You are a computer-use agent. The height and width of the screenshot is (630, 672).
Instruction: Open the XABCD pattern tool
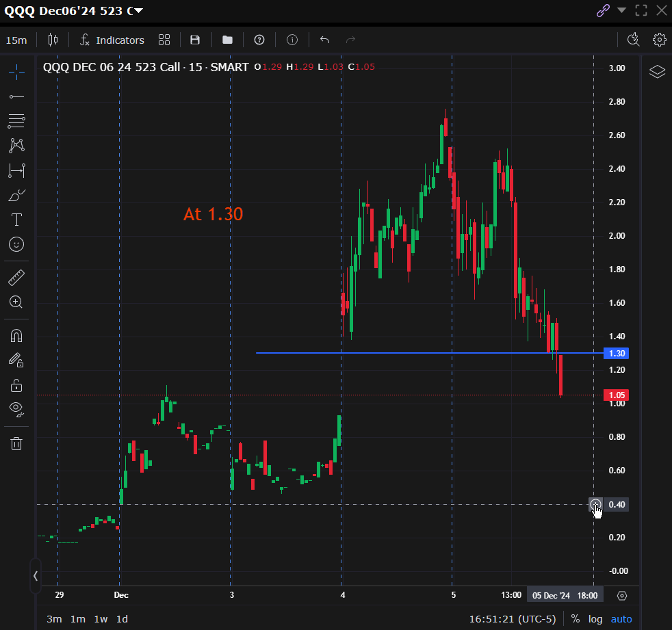(16, 145)
